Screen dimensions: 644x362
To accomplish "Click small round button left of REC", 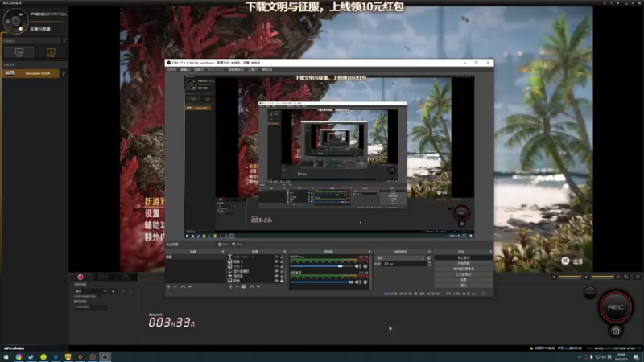I will point(590,293).
